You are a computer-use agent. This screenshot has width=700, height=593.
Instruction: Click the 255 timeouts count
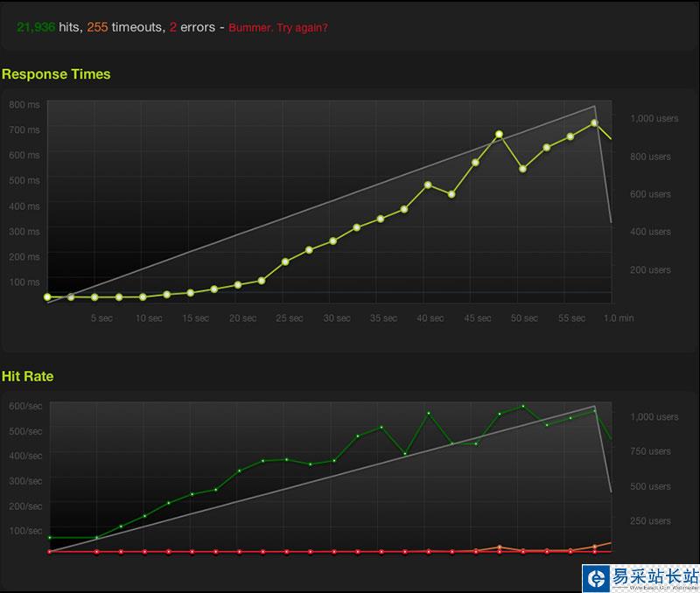pos(97,27)
